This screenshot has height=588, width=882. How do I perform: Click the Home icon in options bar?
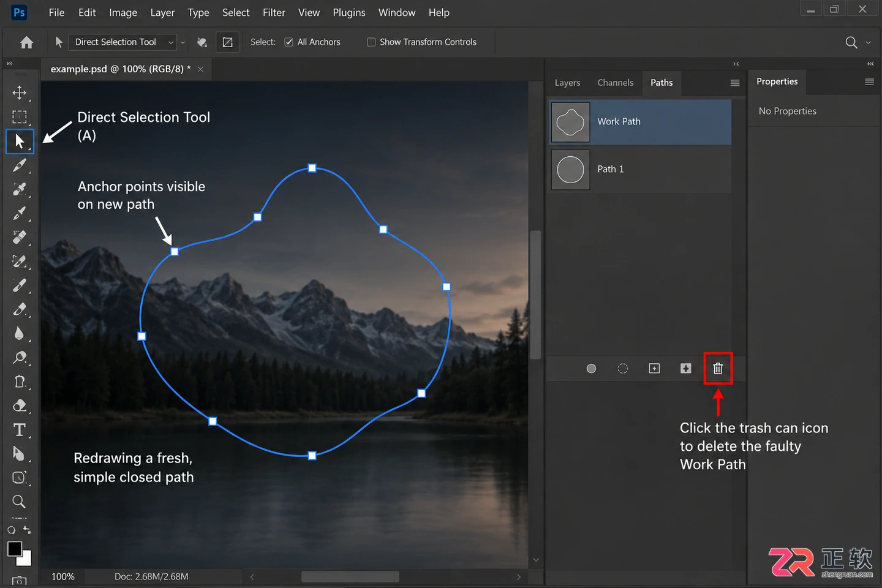[x=26, y=42]
